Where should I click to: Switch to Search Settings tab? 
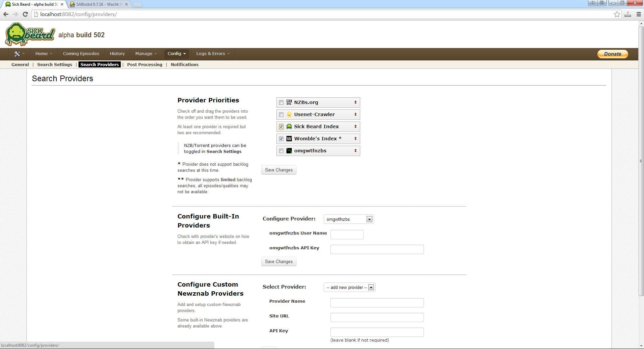[x=55, y=64]
